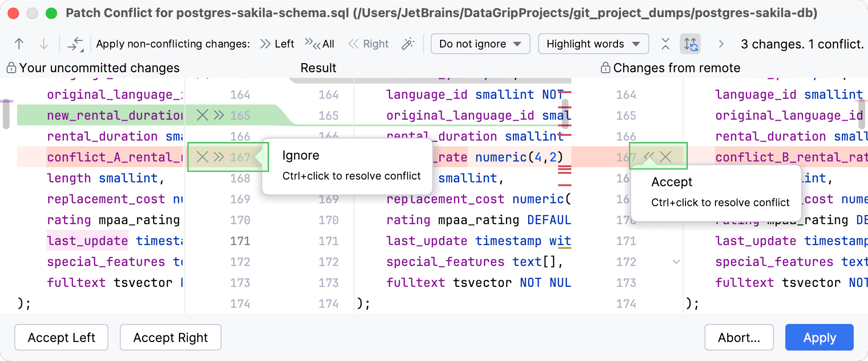Apply All non-conflicting changes
Image resolution: width=868 pixels, height=361 pixels.
click(x=320, y=44)
